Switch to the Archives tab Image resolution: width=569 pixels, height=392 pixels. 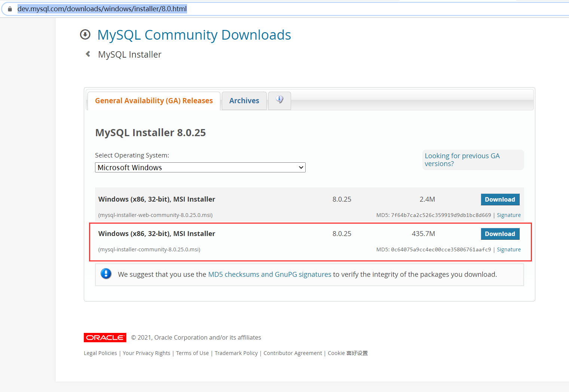coord(244,101)
